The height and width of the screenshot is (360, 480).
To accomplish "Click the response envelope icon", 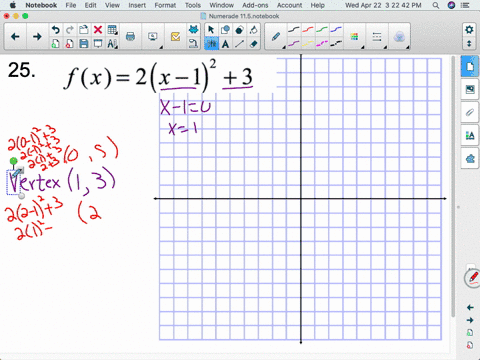I will pos(175,37).
